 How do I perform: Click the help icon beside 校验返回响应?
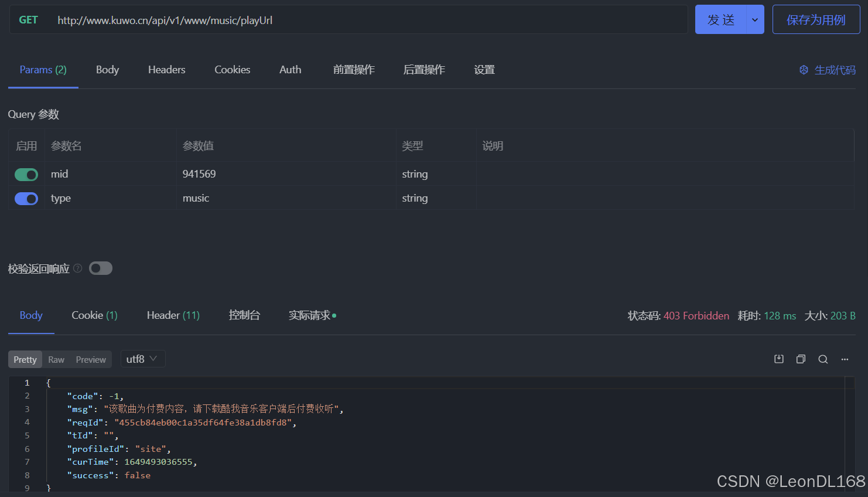tap(77, 268)
